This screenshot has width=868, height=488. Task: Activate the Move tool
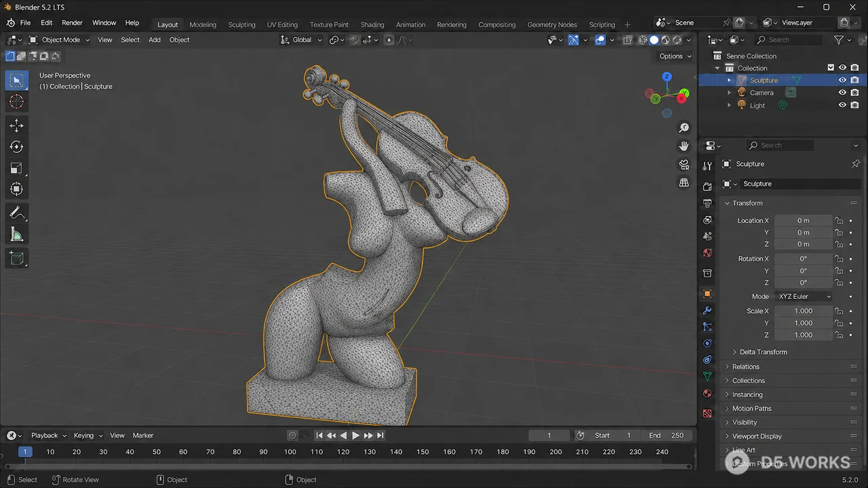(17, 125)
